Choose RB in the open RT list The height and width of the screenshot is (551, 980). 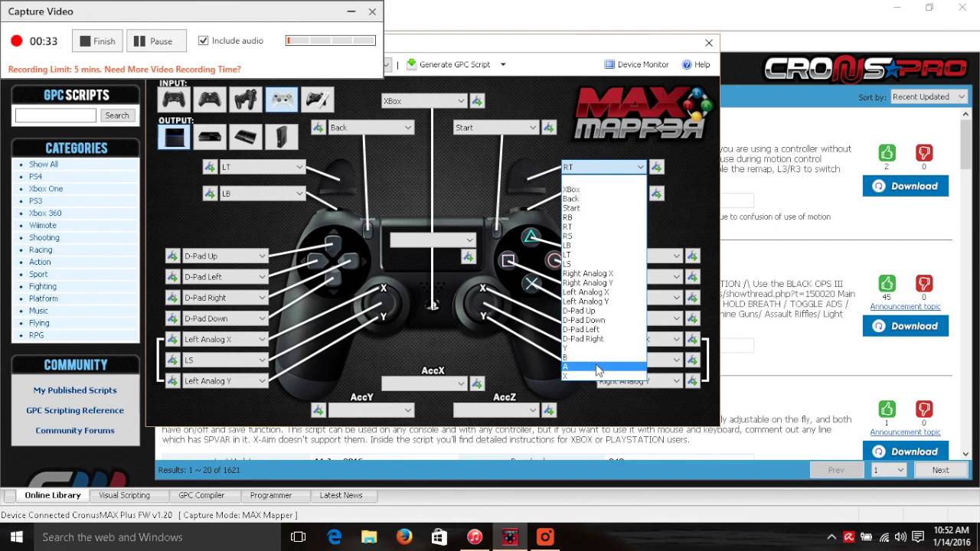point(604,217)
